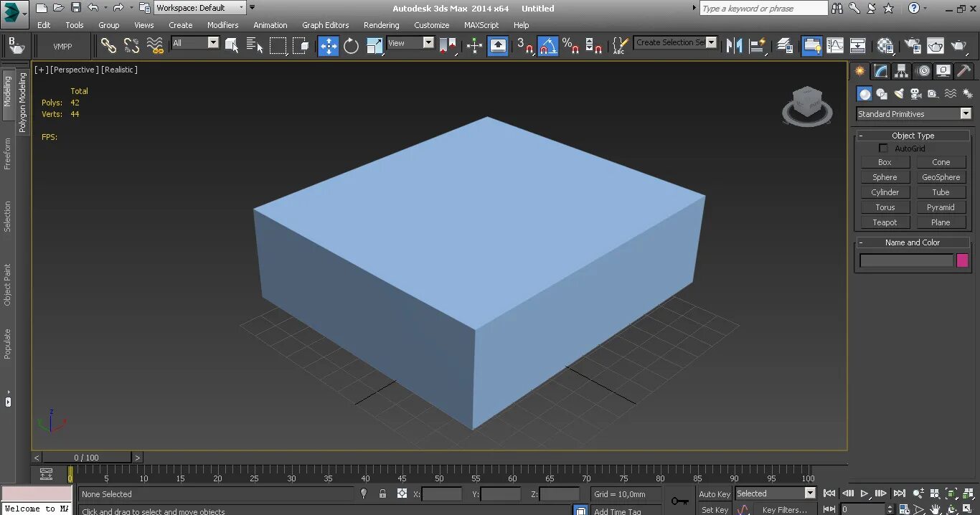Switch to the Modify panel tab
The image size is (980, 515).
(881, 71)
